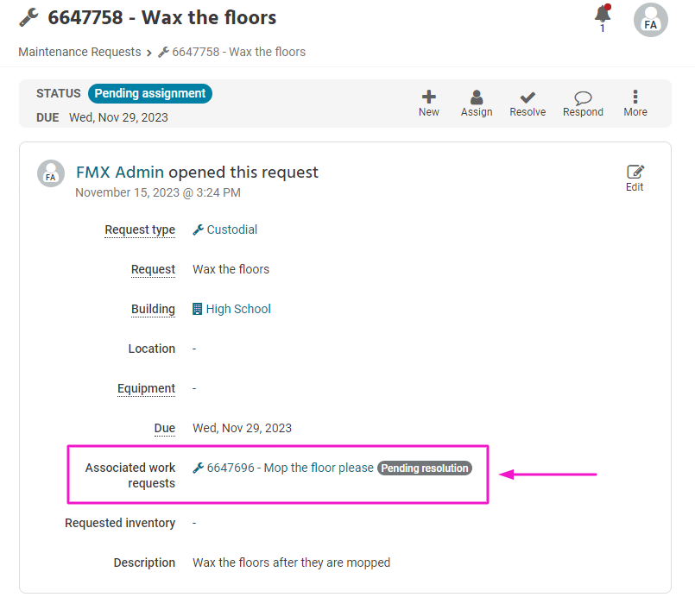
Task: Click the Request field label
Action: (153, 269)
